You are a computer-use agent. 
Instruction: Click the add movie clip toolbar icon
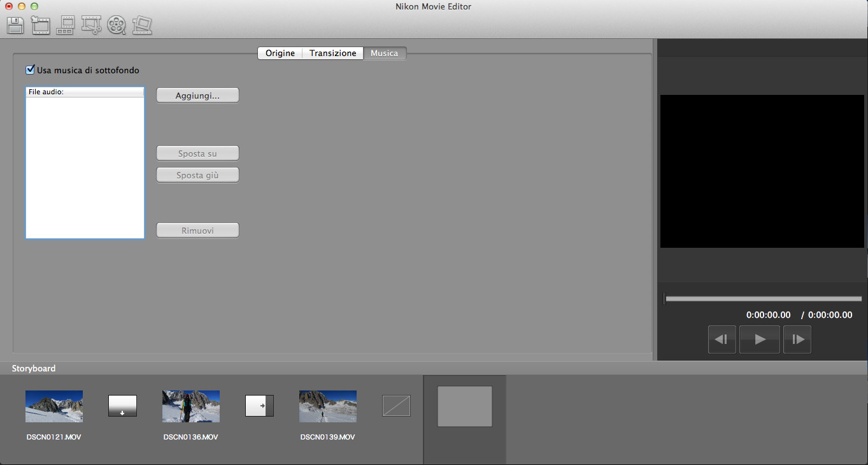coord(41,25)
